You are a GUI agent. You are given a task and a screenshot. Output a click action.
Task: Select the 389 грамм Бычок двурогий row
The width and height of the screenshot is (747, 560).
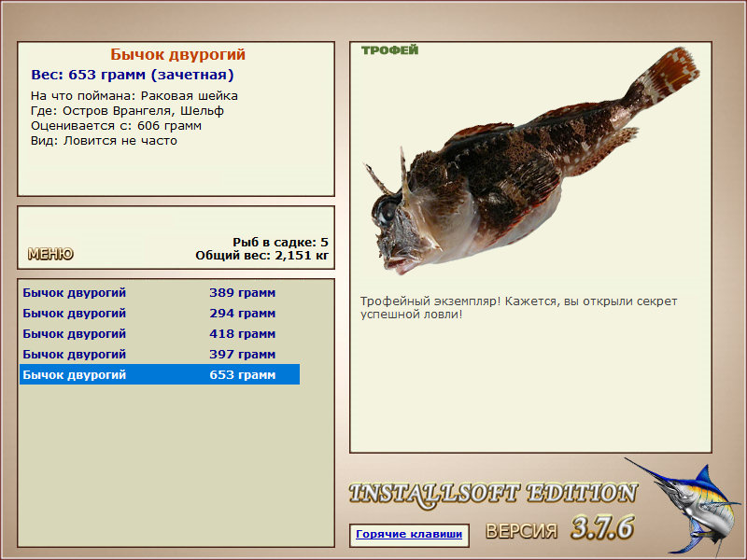[160, 293]
